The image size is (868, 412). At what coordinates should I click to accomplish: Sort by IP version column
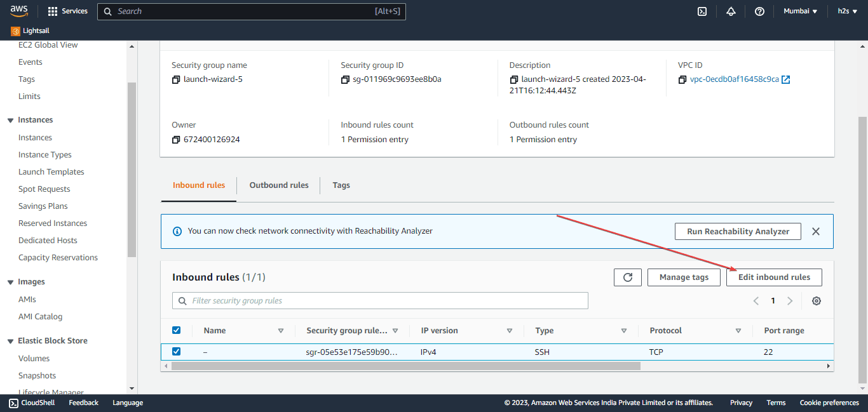tap(510, 331)
